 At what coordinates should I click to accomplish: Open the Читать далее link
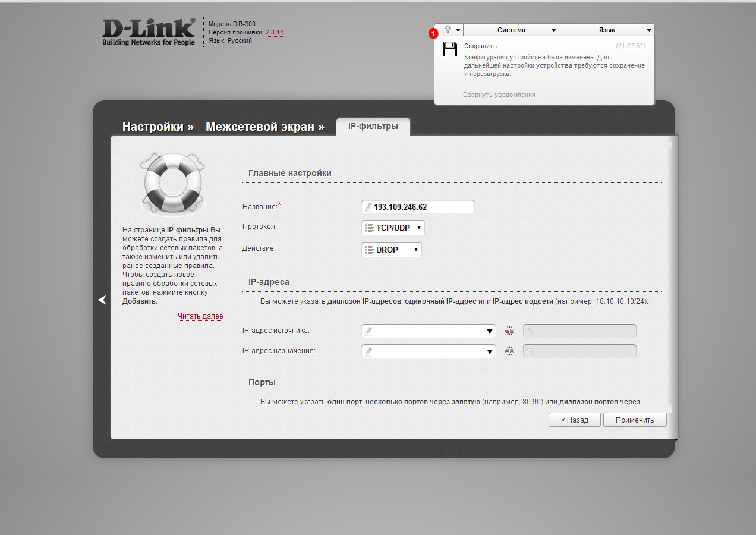point(200,316)
